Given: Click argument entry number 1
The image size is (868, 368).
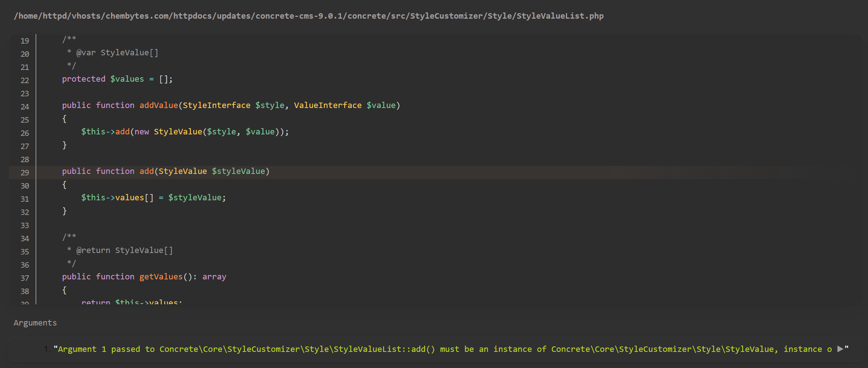Looking at the screenshot, I should 440,349.
